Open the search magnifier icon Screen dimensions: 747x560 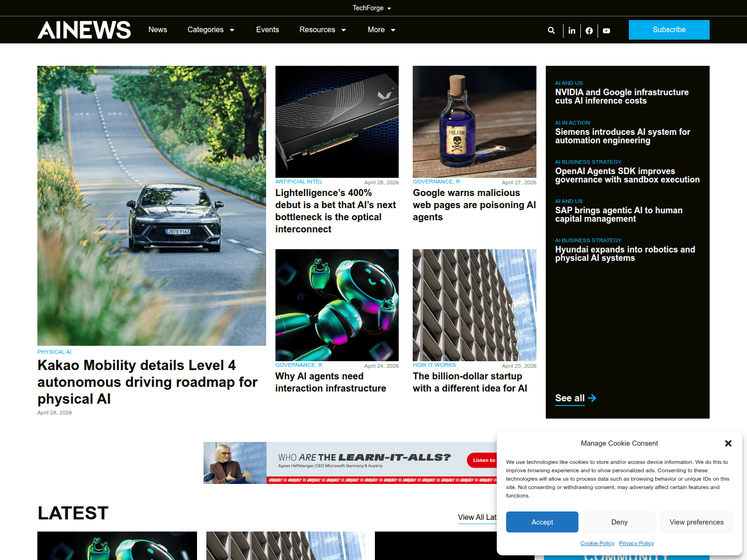coord(551,30)
